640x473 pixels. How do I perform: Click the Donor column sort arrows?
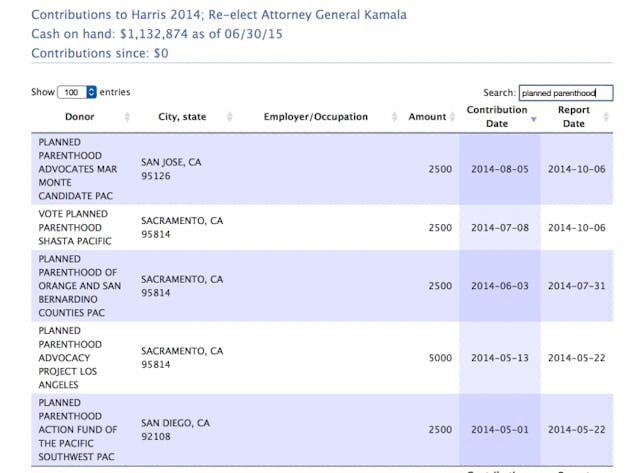pyautogui.click(x=127, y=117)
